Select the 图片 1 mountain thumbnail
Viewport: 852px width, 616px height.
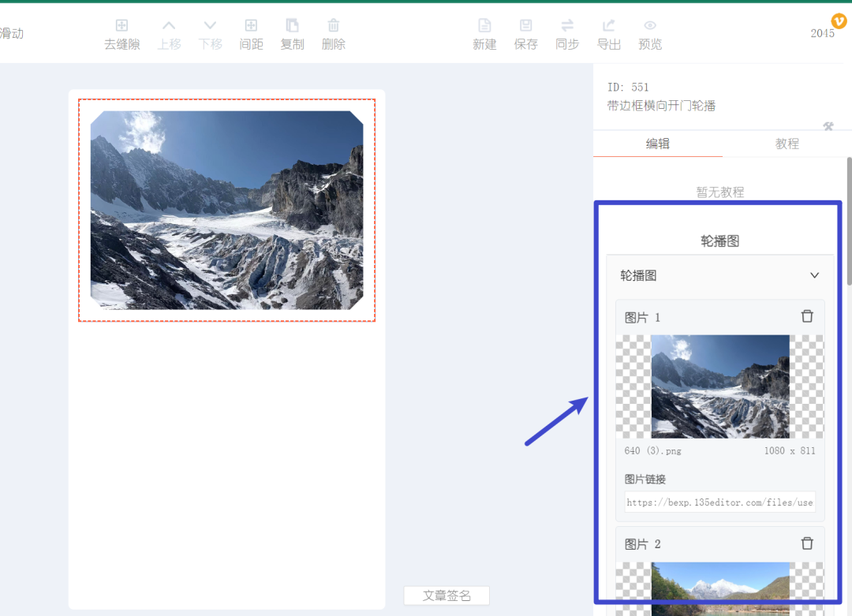click(x=720, y=386)
